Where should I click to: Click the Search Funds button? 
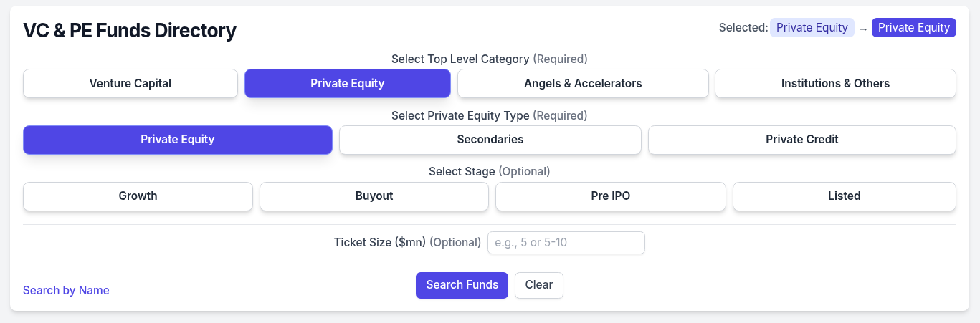462,285
